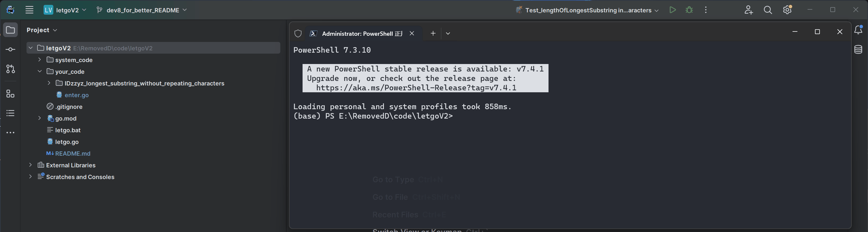Select README.md in the project tree
The height and width of the screenshot is (232, 868).
pyautogui.click(x=73, y=154)
